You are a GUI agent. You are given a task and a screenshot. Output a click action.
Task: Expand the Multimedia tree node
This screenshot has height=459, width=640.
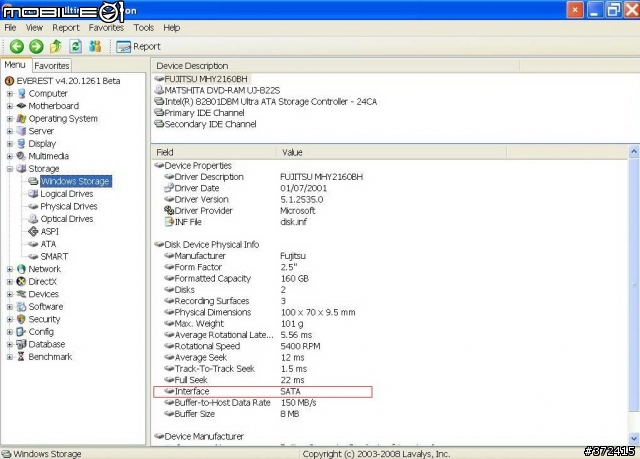[x=10, y=156]
